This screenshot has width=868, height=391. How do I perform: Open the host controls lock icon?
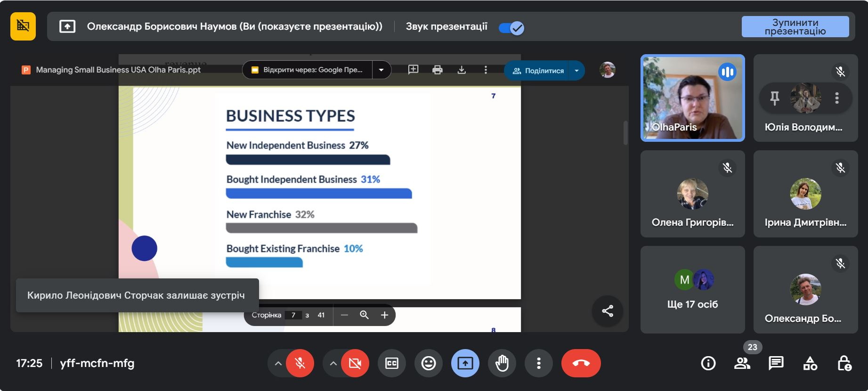(x=844, y=363)
